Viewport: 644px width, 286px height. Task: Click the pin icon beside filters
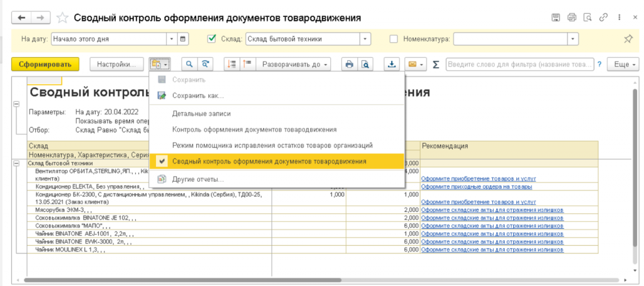pos(628,39)
